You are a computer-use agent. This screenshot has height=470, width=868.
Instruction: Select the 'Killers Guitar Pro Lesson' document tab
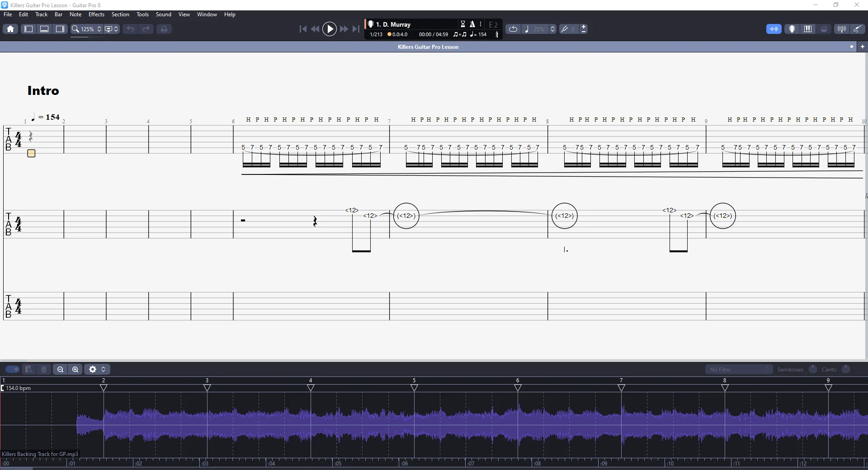click(x=428, y=47)
